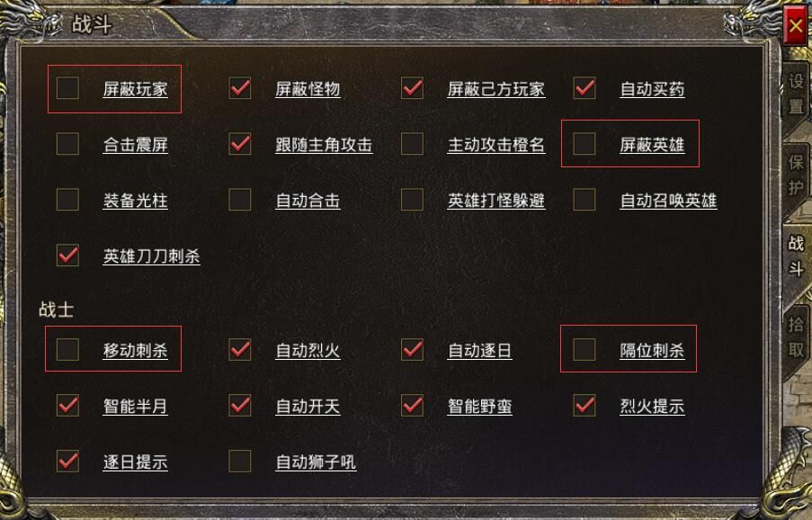Viewport: 812px width, 520px height.
Task: Switch to the 设置 side tab
Action: click(x=796, y=94)
